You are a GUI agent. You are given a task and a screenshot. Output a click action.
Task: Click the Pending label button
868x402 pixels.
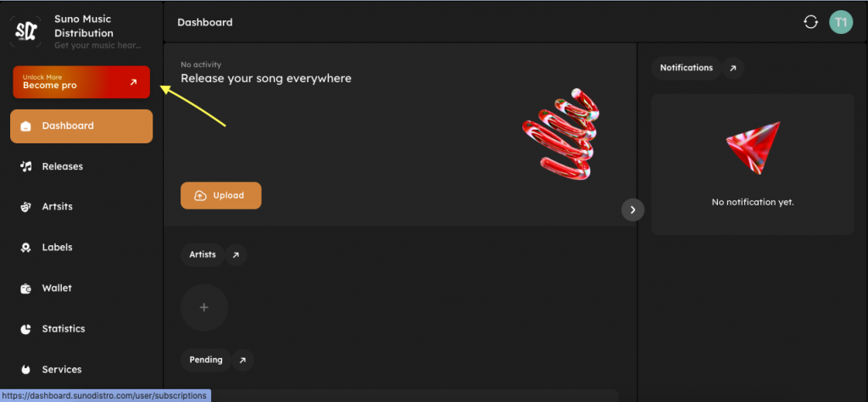coord(205,360)
